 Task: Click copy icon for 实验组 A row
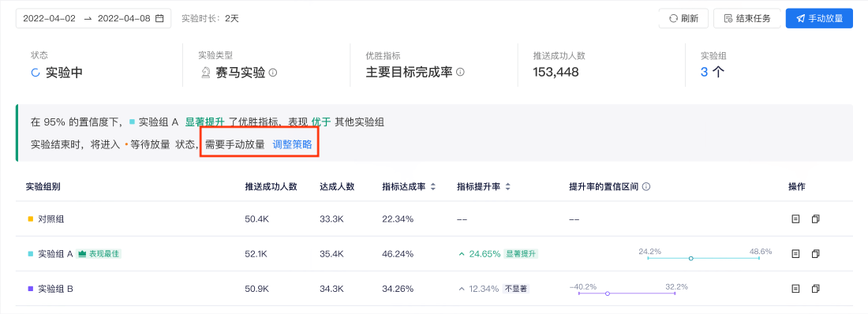815,253
